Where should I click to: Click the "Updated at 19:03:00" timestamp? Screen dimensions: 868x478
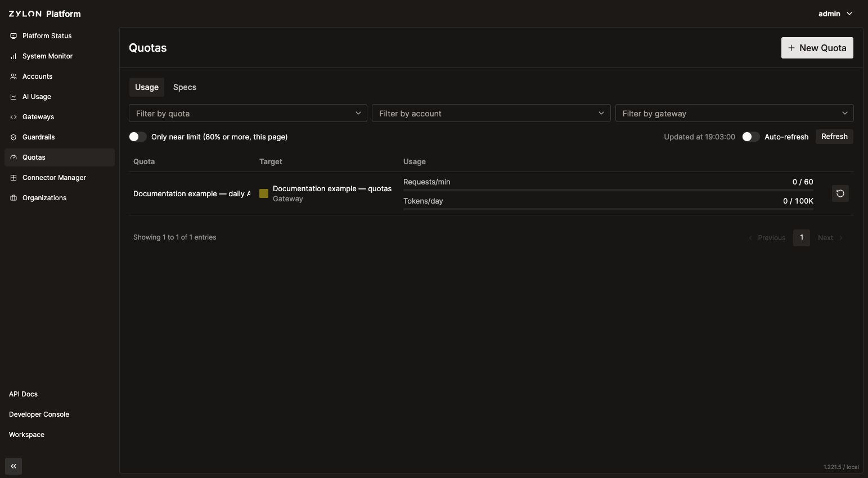699,137
